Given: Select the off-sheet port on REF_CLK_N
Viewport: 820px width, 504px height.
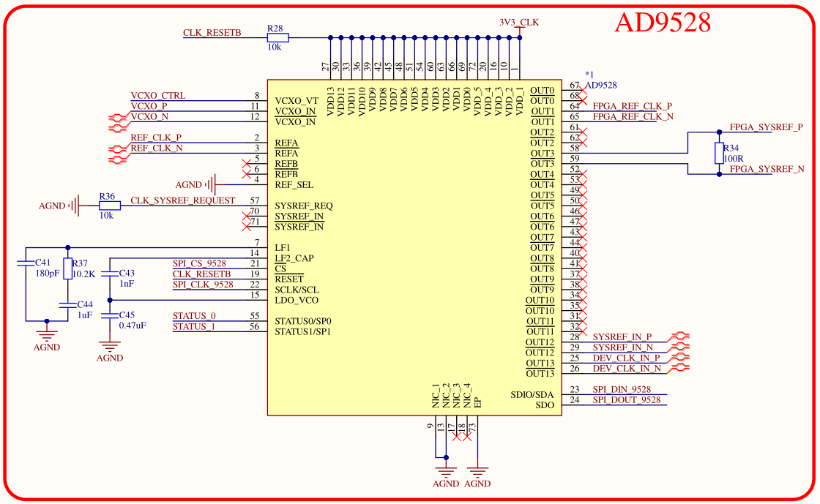Looking at the screenshot, I should point(119,159).
